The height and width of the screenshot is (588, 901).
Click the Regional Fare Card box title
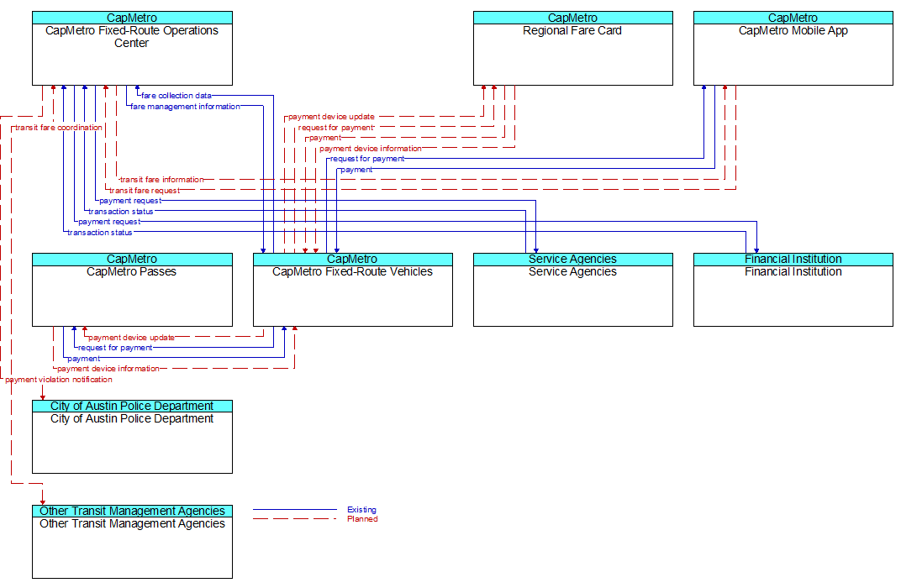572,30
